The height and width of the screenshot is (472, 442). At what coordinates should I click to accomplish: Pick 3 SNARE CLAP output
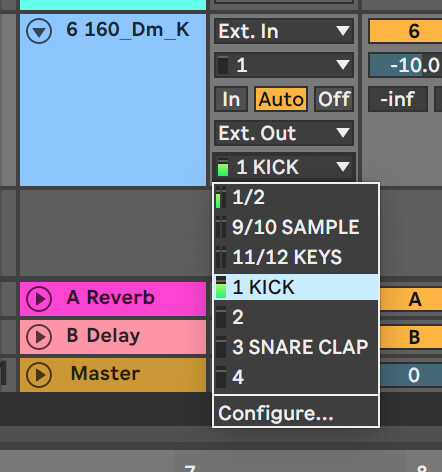pos(296,347)
